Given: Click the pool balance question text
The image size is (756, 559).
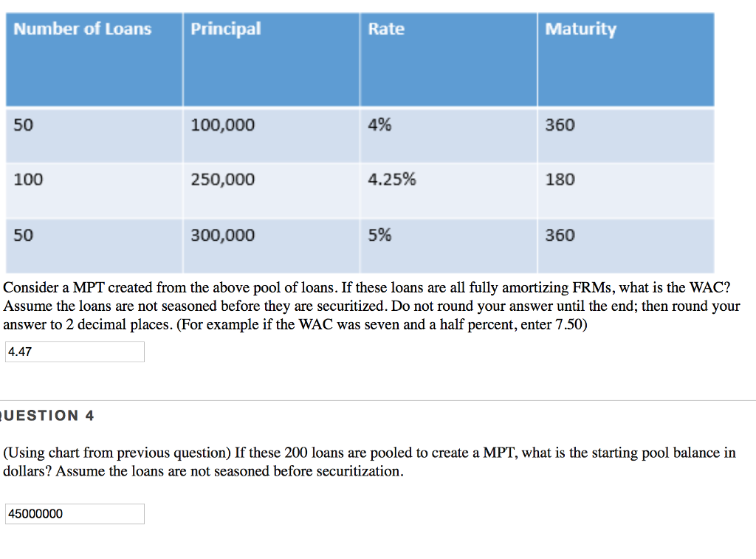Looking at the screenshot, I should (x=369, y=462).
